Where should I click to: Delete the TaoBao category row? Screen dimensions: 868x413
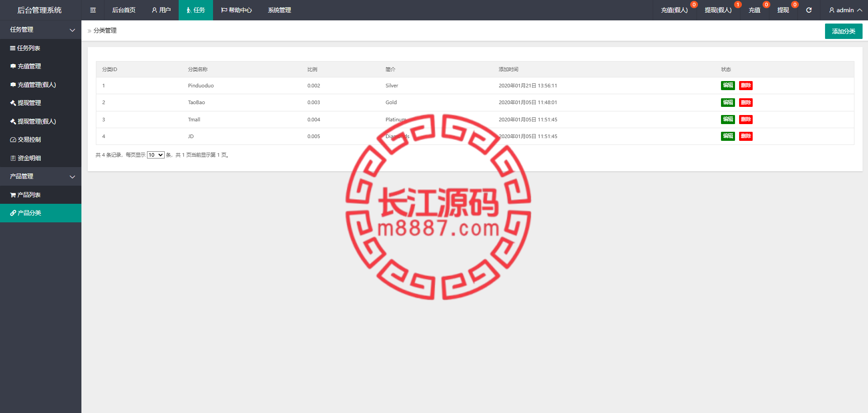[746, 102]
